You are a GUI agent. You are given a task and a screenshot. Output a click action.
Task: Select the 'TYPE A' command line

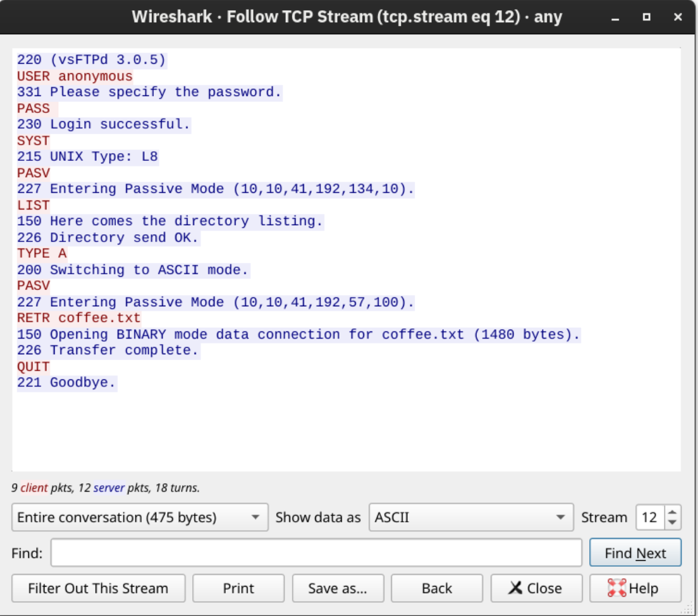[42, 253]
